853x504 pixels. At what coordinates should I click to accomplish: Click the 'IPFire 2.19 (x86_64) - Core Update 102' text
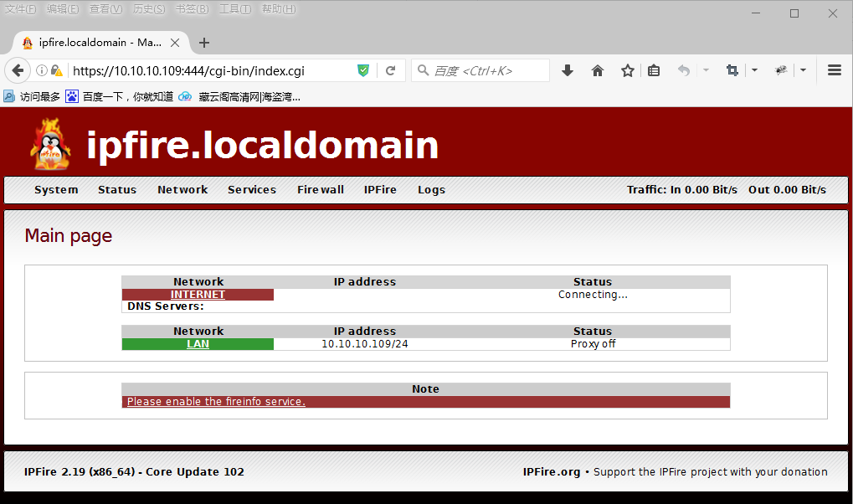point(134,472)
